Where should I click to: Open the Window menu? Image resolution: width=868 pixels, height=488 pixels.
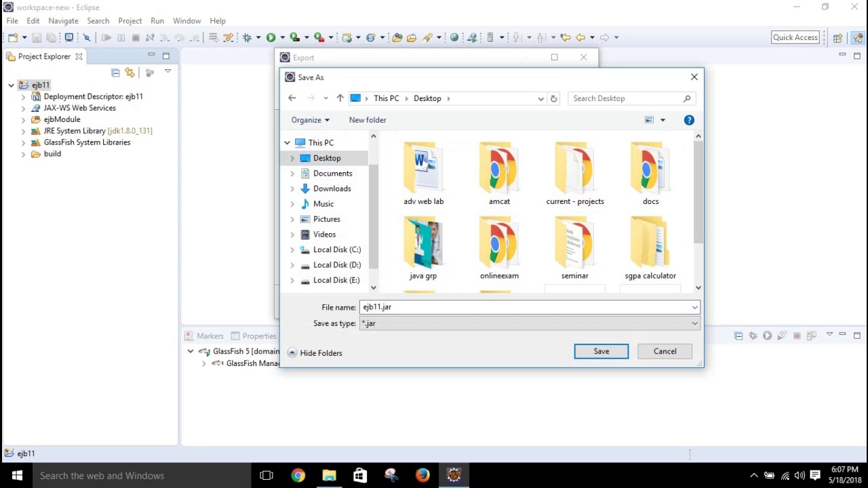point(186,21)
